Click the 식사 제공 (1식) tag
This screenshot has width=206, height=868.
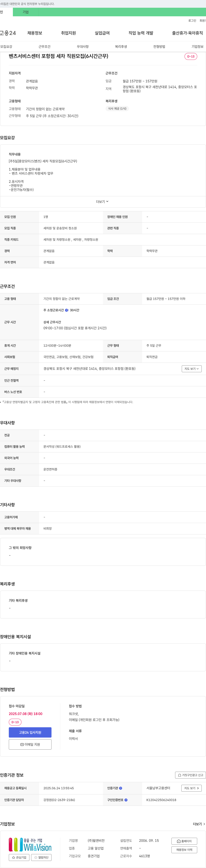(x=117, y=109)
